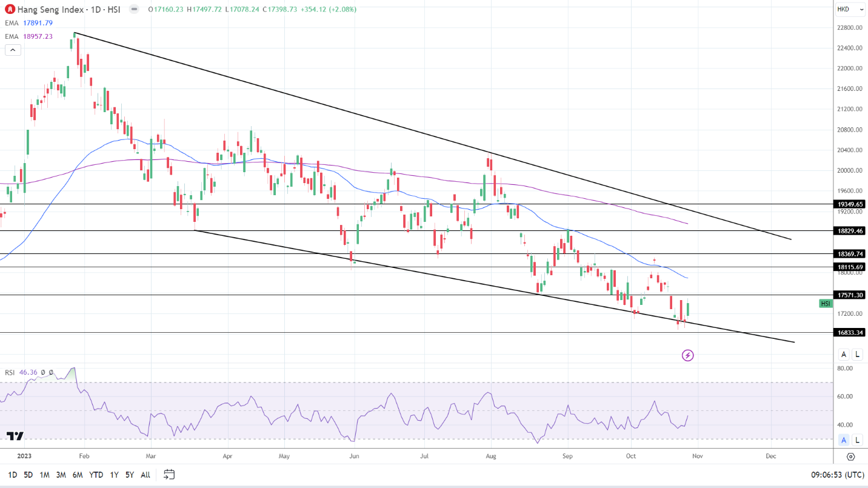Click the 19349.65 horizontal line price label

coord(849,204)
